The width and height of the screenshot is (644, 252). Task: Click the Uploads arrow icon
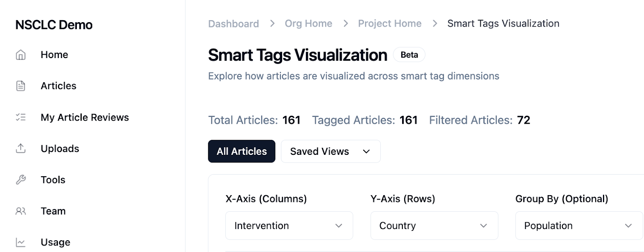tap(21, 148)
